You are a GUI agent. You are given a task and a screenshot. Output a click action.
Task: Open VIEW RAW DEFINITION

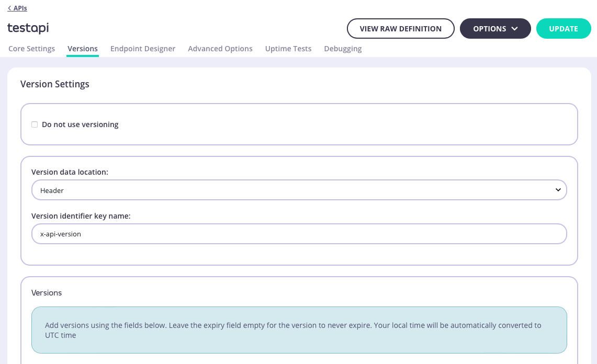pos(400,28)
